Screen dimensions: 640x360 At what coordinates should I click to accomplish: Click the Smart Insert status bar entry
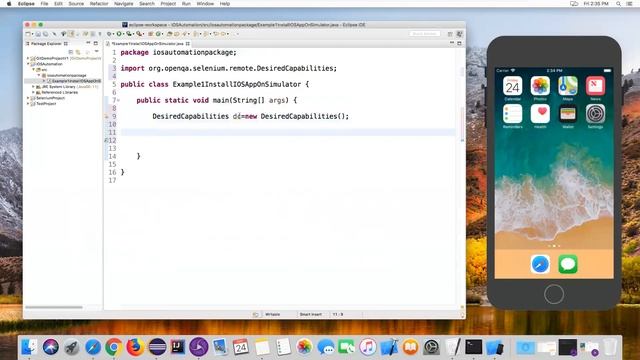tap(311, 314)
